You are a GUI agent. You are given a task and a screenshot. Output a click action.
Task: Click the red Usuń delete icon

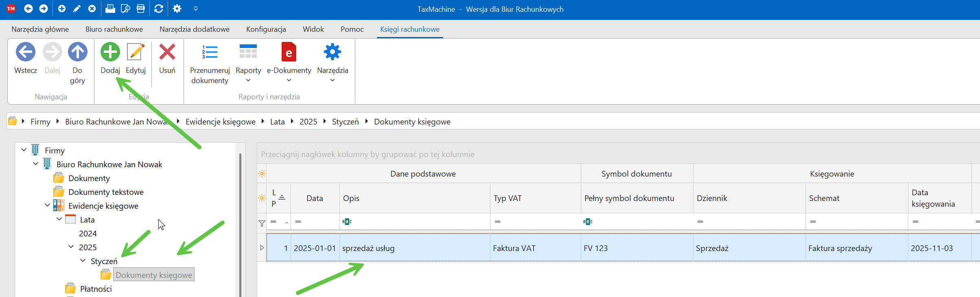(167, 52)
